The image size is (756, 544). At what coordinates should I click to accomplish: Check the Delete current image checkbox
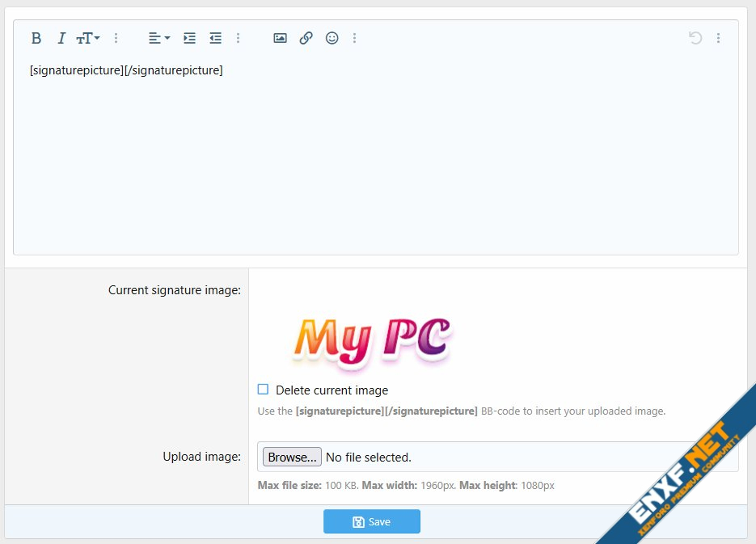(x=263, y=390)
